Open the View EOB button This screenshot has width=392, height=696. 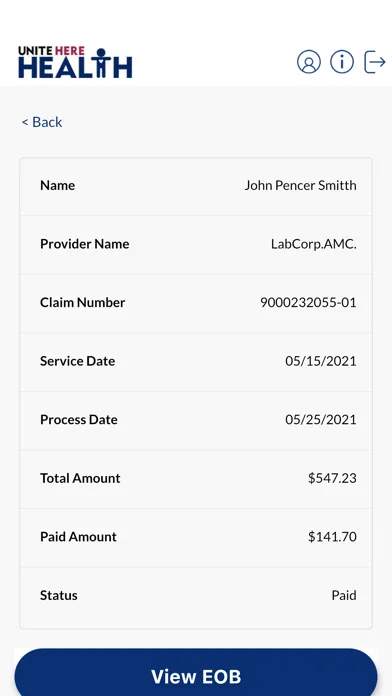(x=196, y=672)
